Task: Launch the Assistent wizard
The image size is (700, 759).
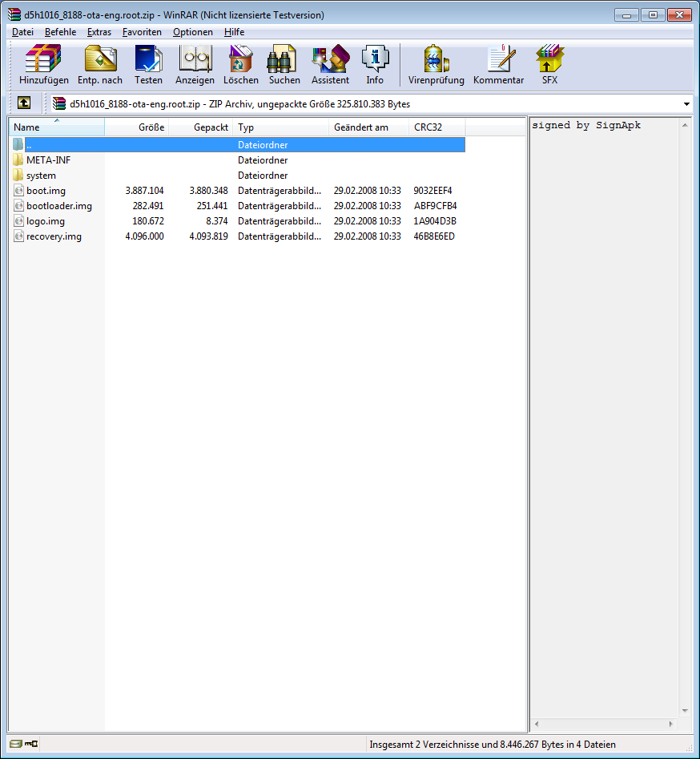Action: pos(330,64)
